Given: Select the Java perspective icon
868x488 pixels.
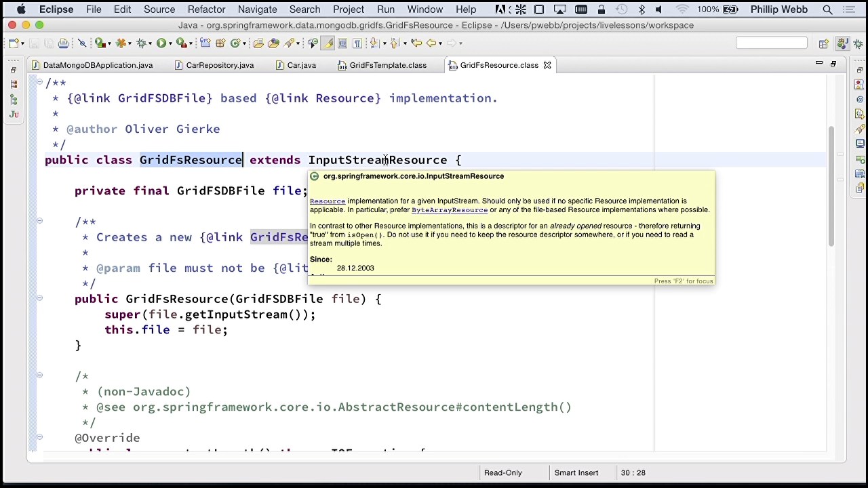Looking at the screenshot, I should 842,43.
